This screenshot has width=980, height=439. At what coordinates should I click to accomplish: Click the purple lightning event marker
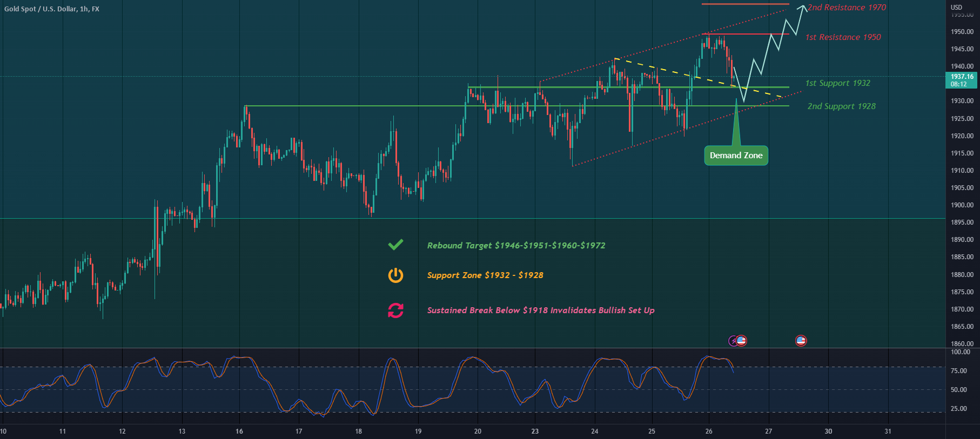[733, 341]
